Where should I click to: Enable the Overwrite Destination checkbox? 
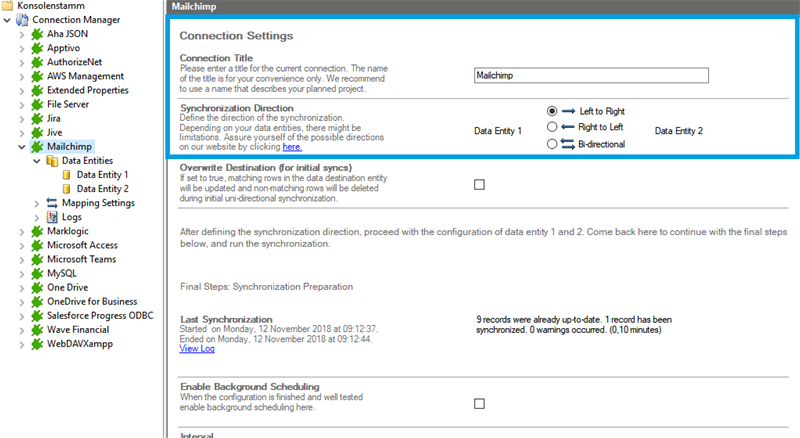tap(478, 184)
